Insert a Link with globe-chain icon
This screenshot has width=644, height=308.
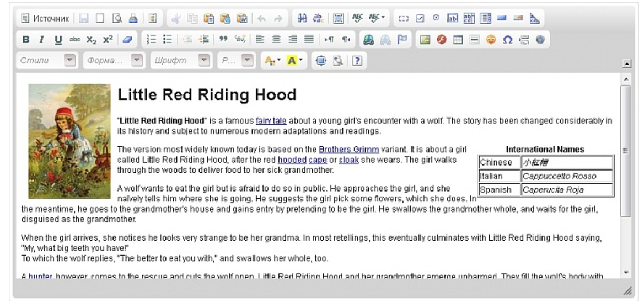pyautogui.click(x=369, y=40)
